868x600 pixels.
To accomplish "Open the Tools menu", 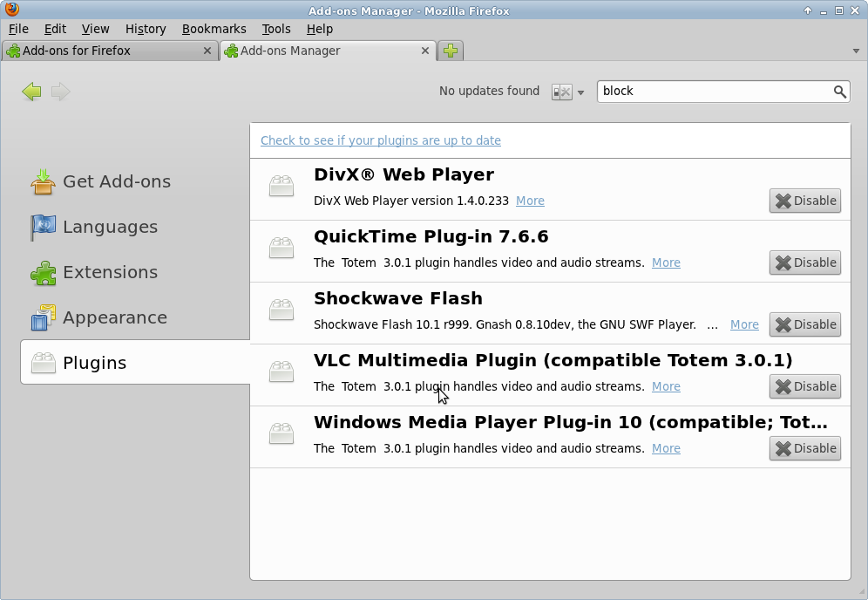I will pos(276,29).
